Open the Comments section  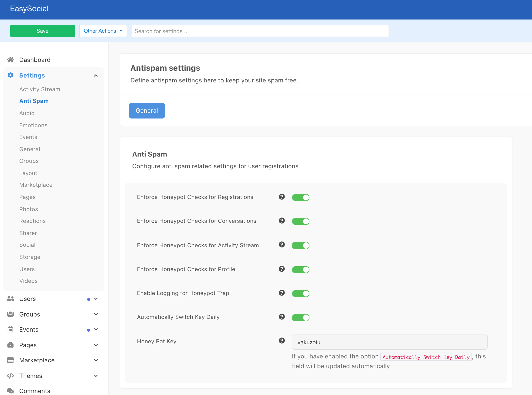pos(35,391)
